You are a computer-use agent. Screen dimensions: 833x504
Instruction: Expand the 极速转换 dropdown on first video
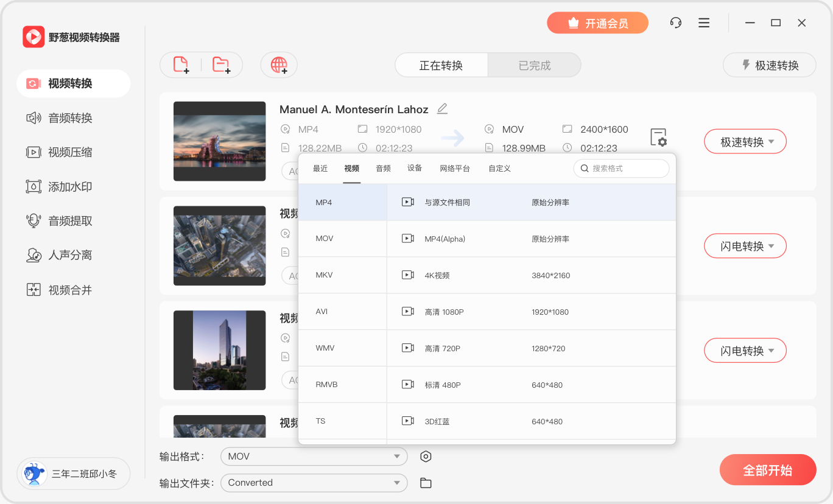tap(771, 142)
